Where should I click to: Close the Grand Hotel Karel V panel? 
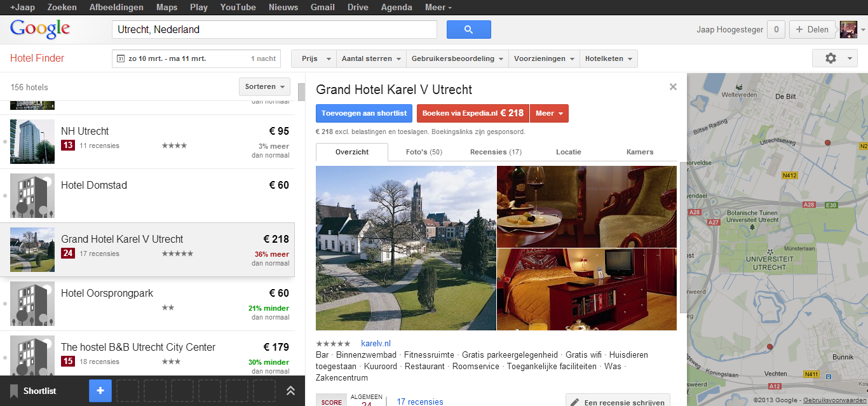point(673,87)
